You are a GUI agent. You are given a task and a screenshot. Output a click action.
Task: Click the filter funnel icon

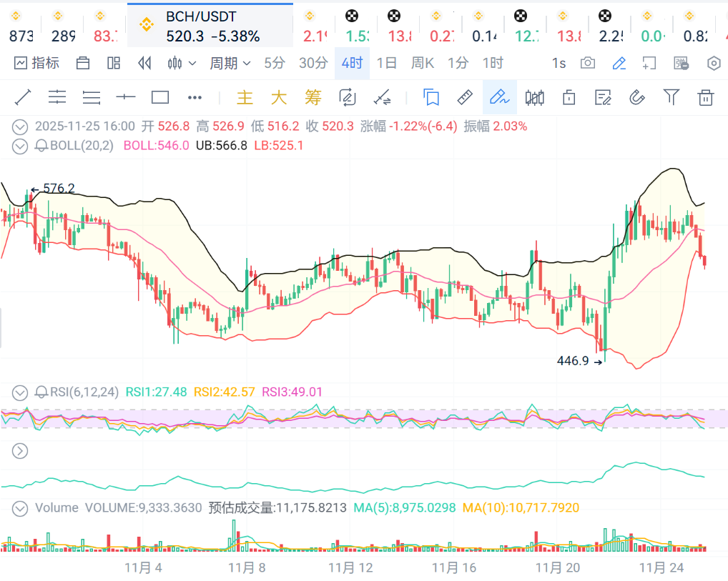[671, 97]
